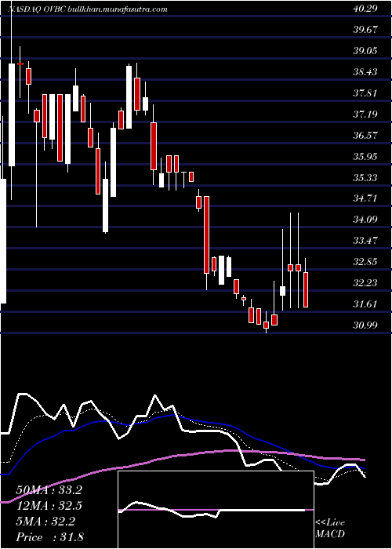Click the 30.99 price axis label
392x549 pixels.
pyautogui.click(x=365, y=325)
